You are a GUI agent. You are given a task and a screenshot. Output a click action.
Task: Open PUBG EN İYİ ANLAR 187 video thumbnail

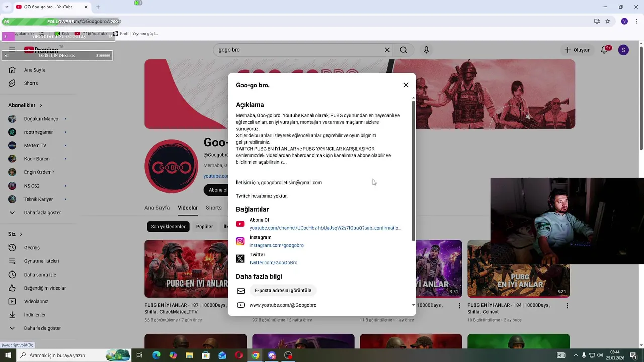click(186, 268)
